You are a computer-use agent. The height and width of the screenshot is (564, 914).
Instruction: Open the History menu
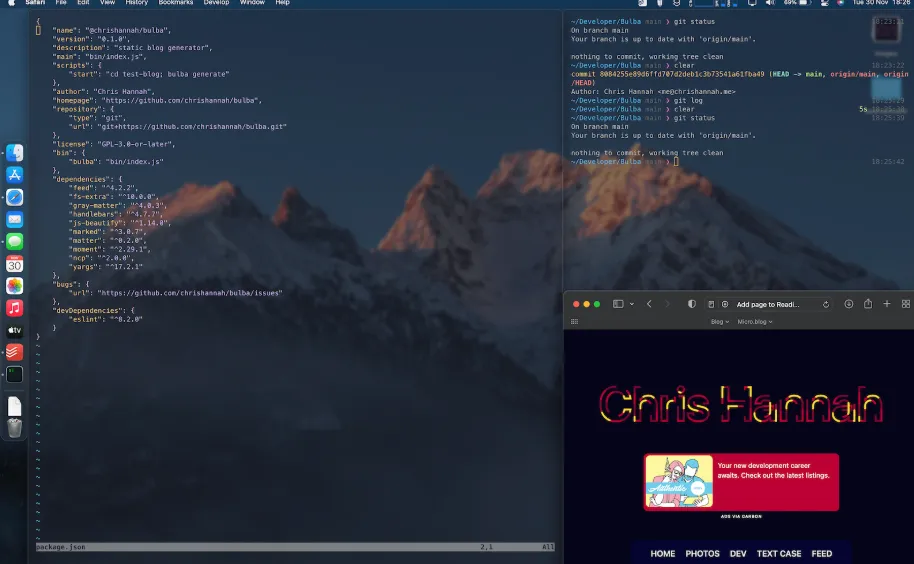point(136,2)
